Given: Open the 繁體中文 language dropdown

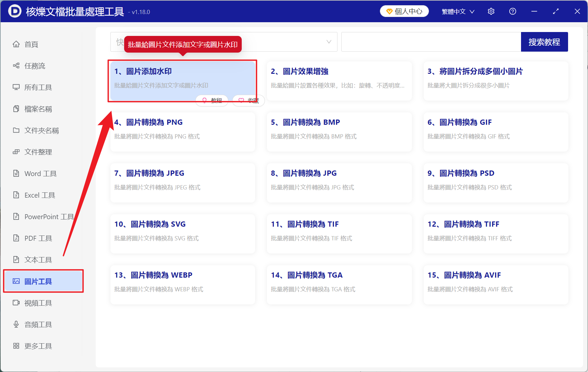Looking at the screenshot, I should point(457,11).
